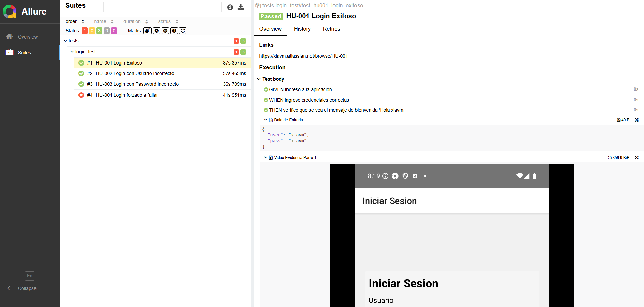Toggle the Flaky bomb mark filter
Image resolution: width=644 pixels, height=307 pixels.
(147, 31)
